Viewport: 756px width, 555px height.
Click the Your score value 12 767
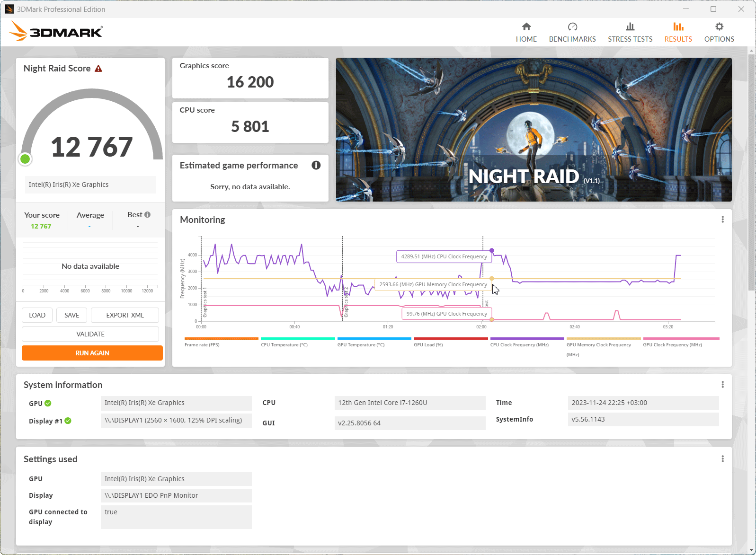tap(41, 226)
